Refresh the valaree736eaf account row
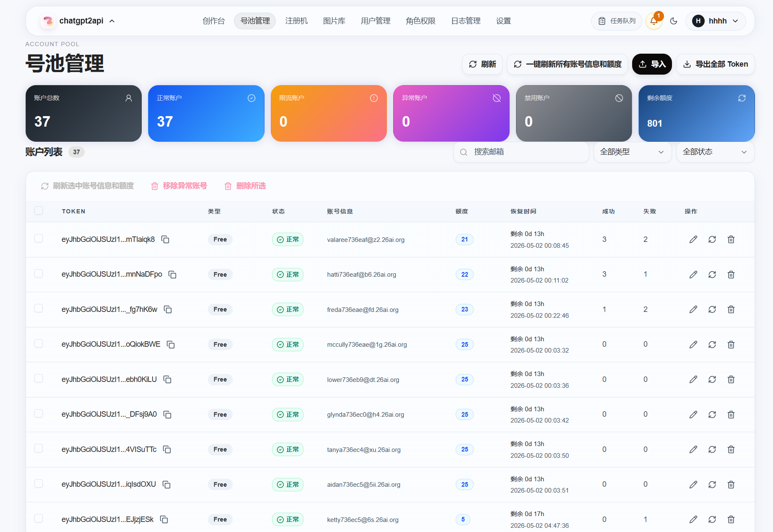 [712, 239]
